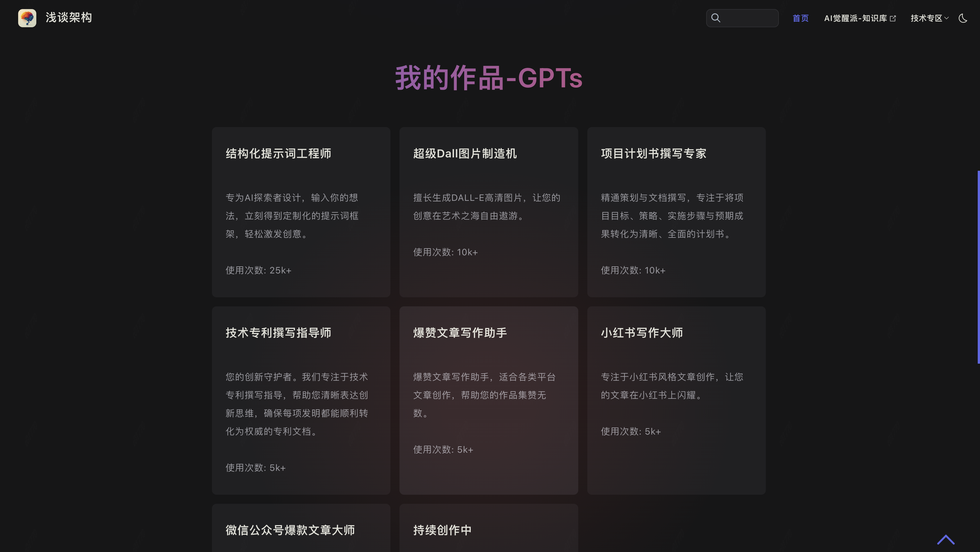Click the 浅谈架构 site title
Viewport: 980px width, 552px height.
[69, 18]
